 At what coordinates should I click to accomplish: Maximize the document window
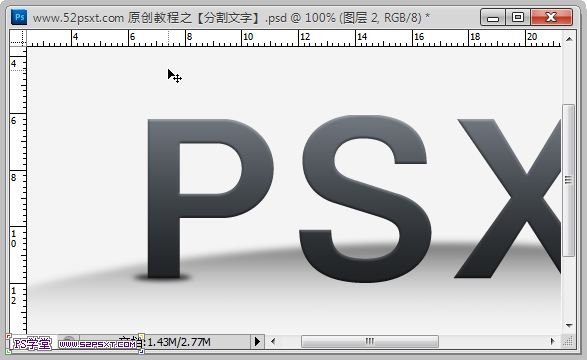pos(518,18)
